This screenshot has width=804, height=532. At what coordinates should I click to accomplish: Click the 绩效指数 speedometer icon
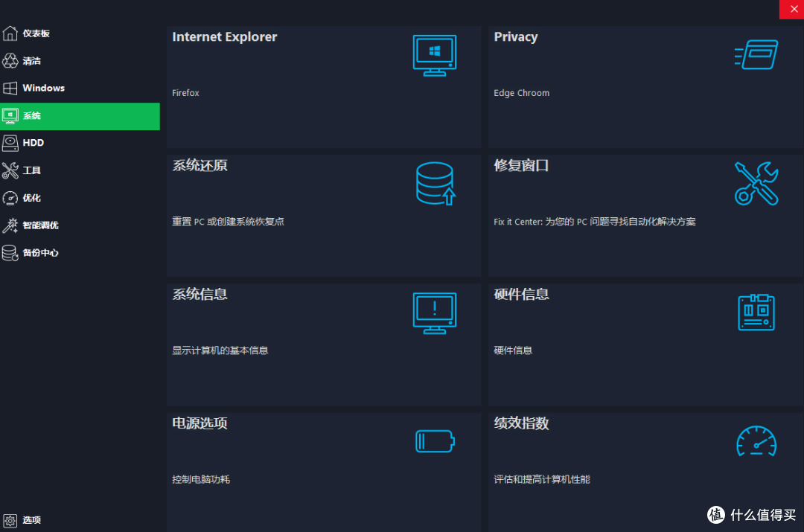756,440
